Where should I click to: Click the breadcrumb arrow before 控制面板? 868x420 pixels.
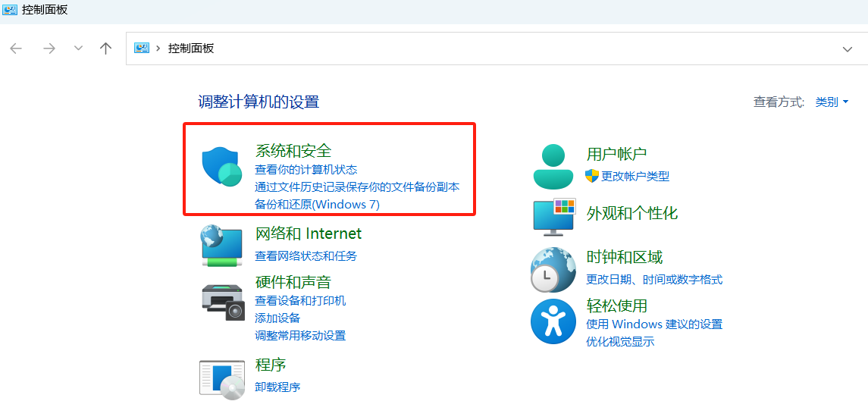click(x=158, y=49)
